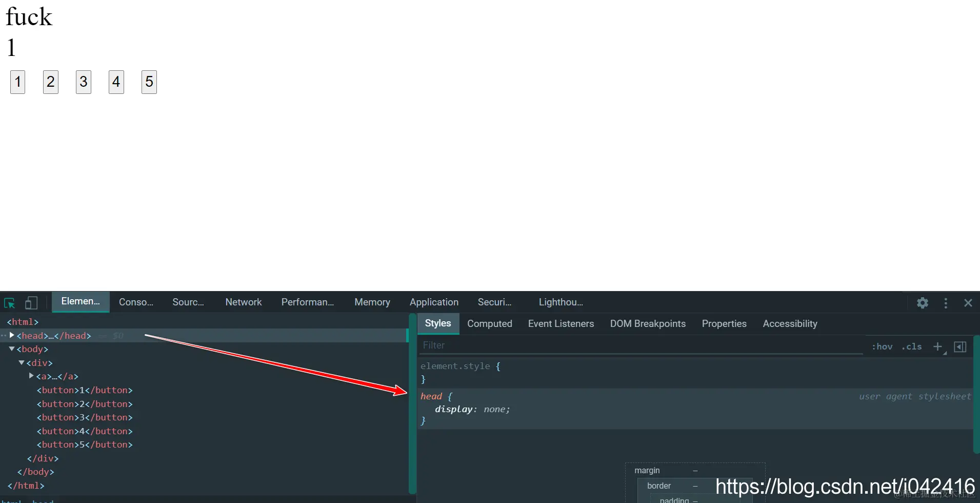This screenshot has width=980, height=503.
Task: Expand the head element node
Action: 12,335
